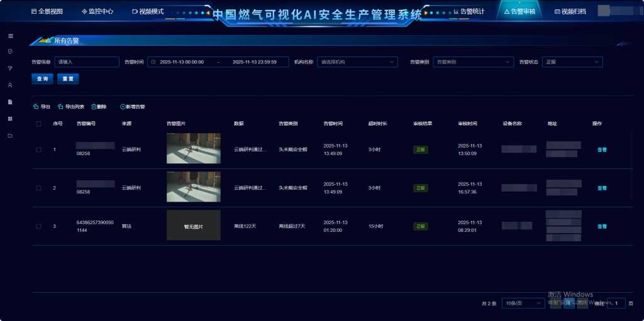Open the folder icon in left sidebar

tap(10, 136)
